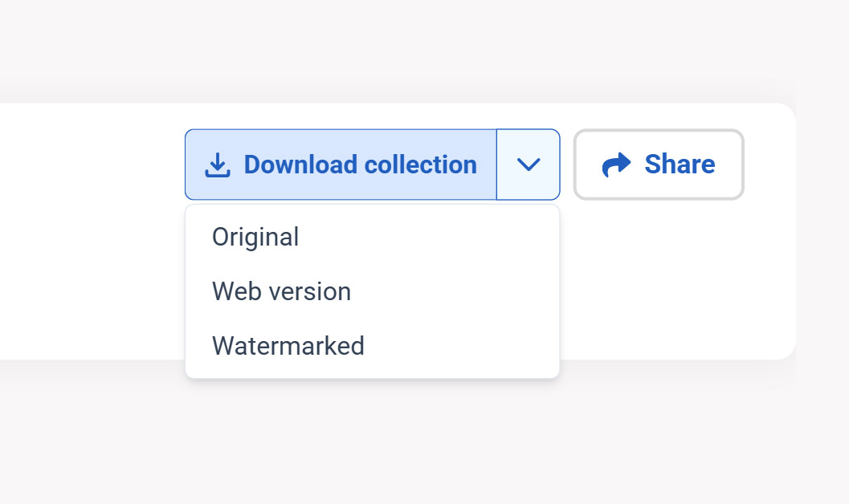Start the default collection download
The height and width of the screenshot is (504, 849).
(x=341, y=165)
